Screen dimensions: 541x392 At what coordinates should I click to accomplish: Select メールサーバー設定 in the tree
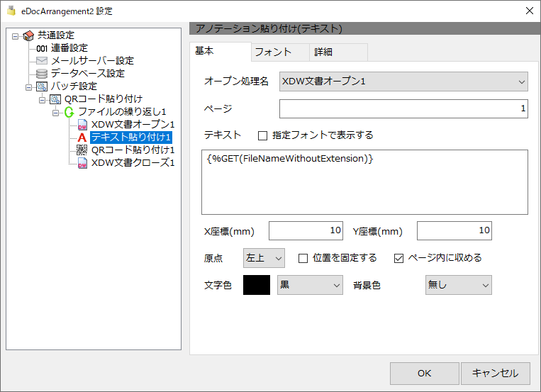[92, 61]
